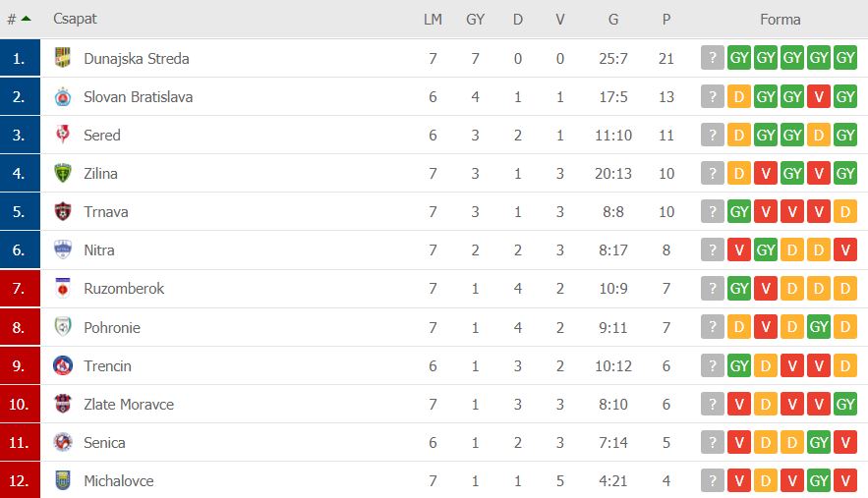Click the Nitra team logo
This screenshot has width=868, height=498.
(63, 249)
